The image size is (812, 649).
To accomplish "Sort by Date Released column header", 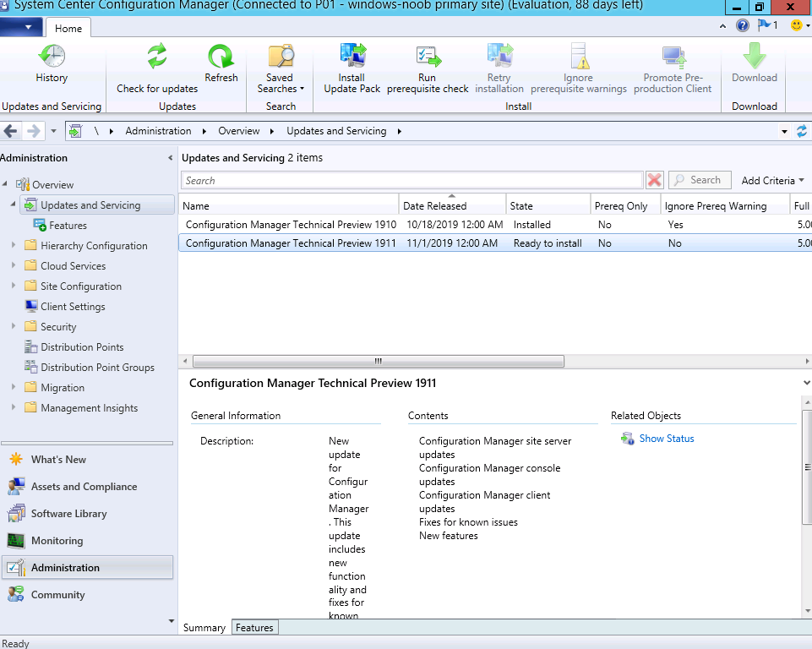I will pos(452,205).
